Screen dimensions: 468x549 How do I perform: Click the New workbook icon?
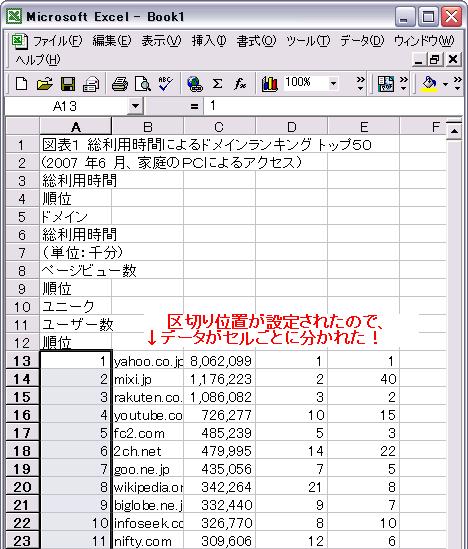coord(22,84)
